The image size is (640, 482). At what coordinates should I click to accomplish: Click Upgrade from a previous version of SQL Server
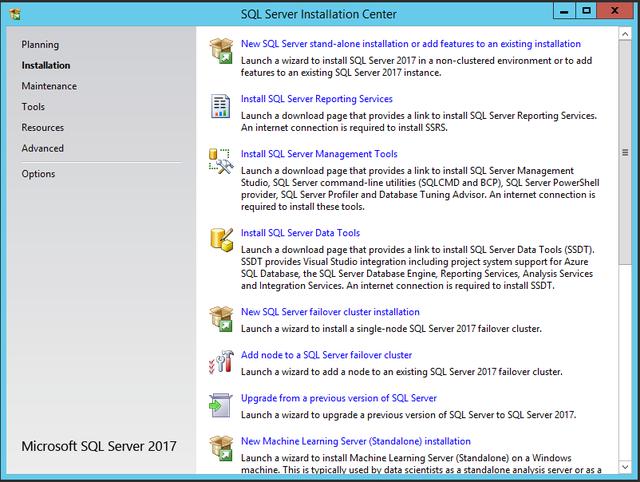[x=338, y=398]
